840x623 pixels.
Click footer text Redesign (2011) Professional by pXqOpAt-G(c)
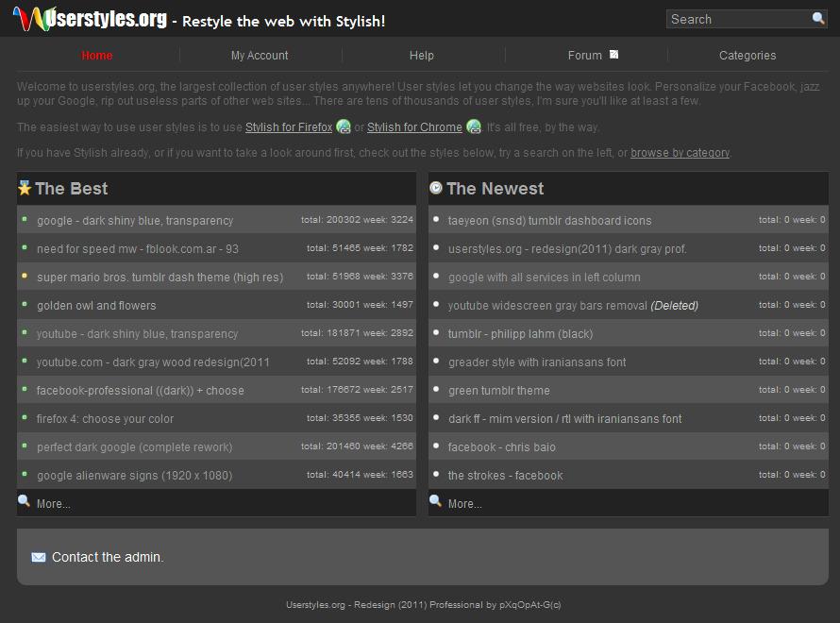coord(458,605)
